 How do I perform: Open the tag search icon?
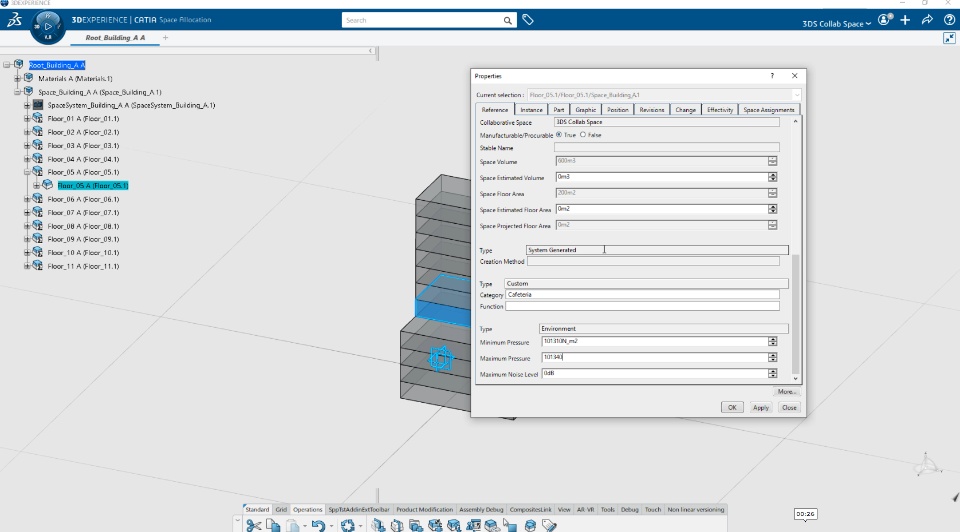(x=528, y=20)
